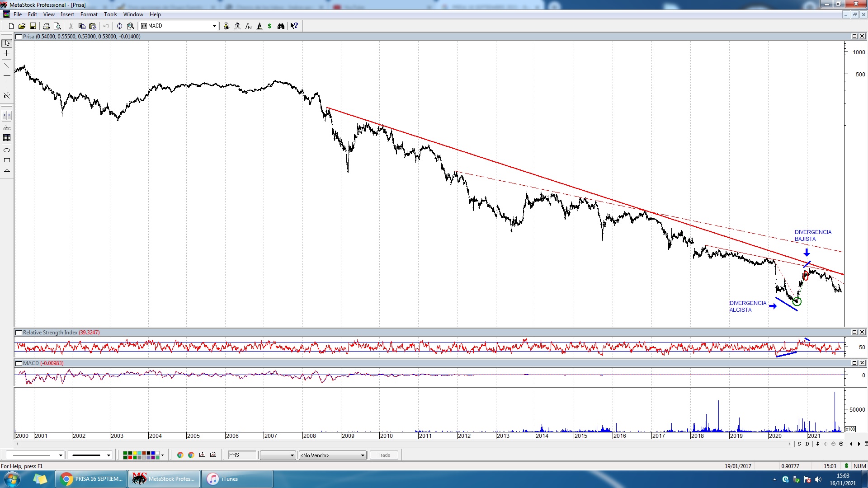Pick the red color swatch

click(130, 457)
